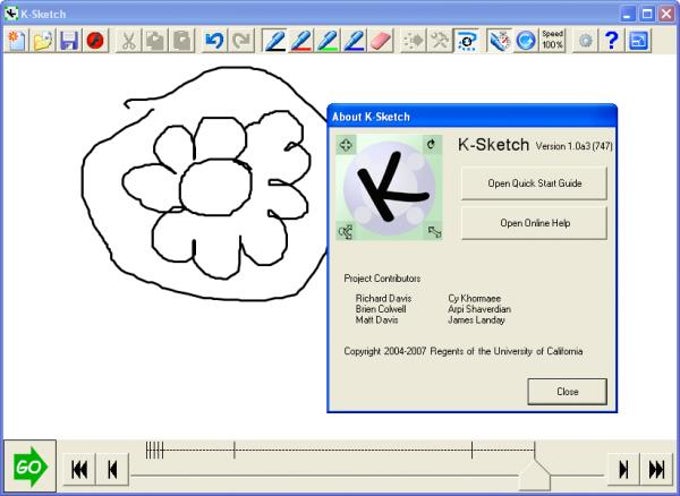Open settings with the gear icon
The width and height of the screenshot is (680, 496).
point(585,41)
